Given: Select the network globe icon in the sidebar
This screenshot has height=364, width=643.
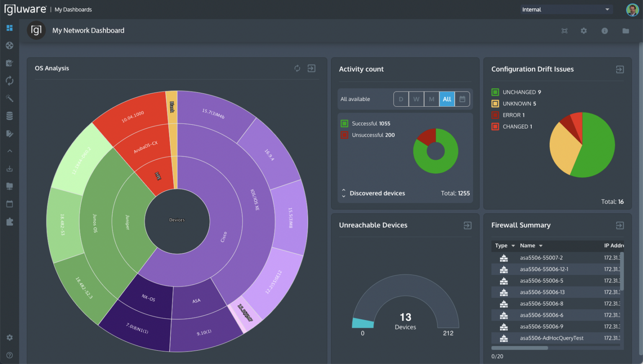Looking at the screenshot, I should [x=9, y=46].
